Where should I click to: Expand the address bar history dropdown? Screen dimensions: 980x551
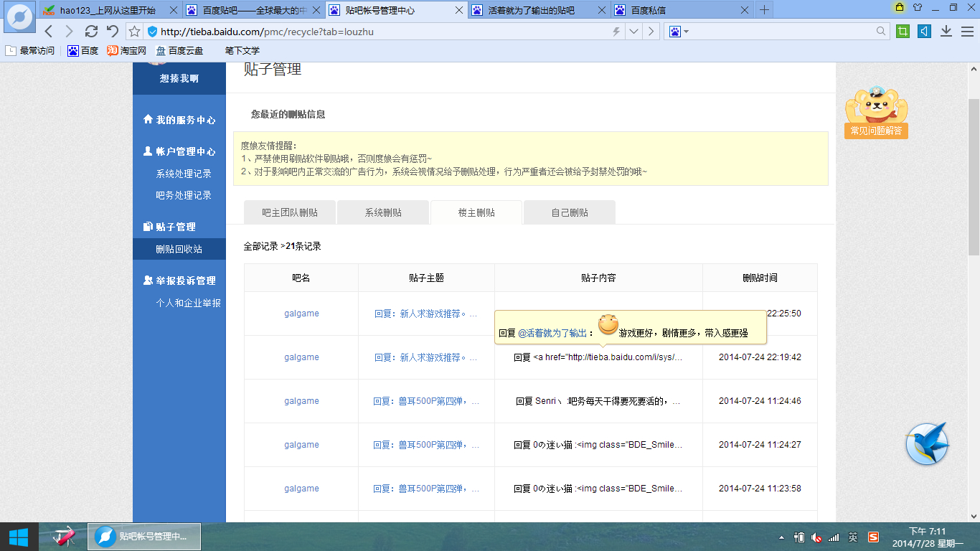tap(633, 32)
